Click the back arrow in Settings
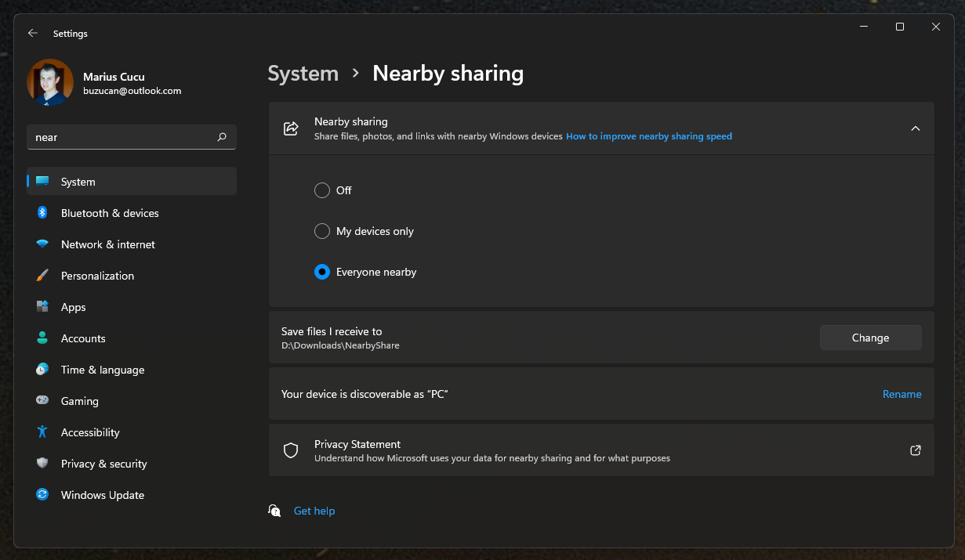965x560 pixels. click(x=32, y=34)
